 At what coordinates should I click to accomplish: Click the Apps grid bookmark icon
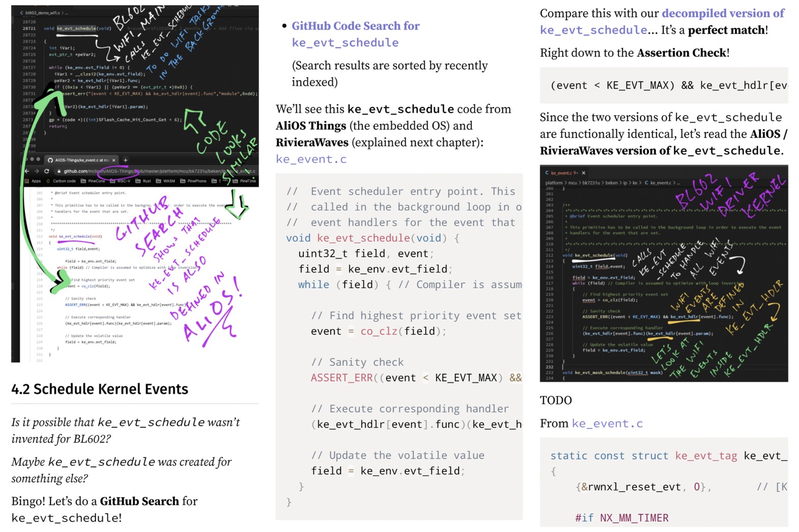(27, 181)
